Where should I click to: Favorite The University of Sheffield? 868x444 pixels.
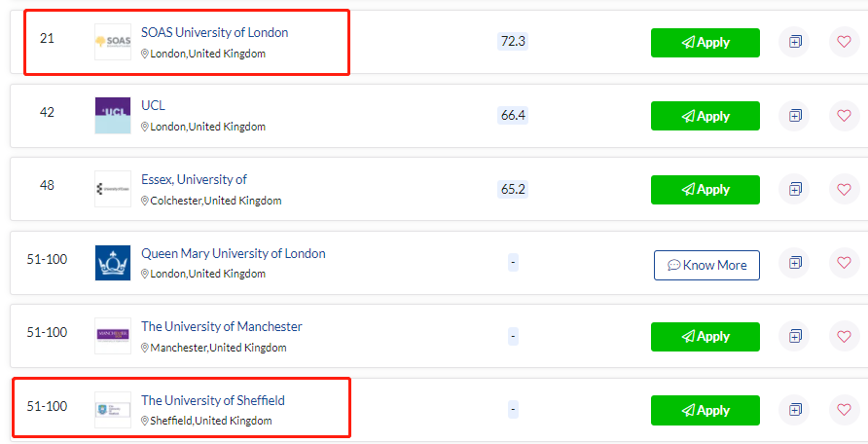pos(844,410)
